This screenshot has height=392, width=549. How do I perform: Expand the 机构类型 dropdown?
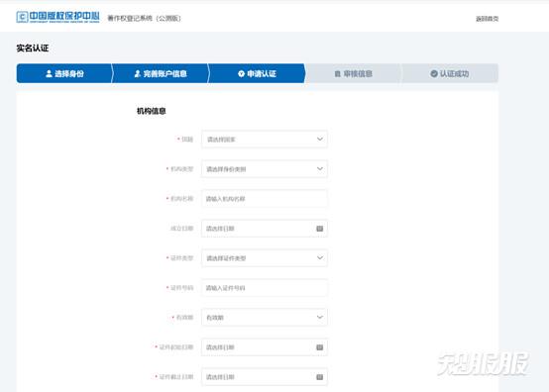[265, 169]
